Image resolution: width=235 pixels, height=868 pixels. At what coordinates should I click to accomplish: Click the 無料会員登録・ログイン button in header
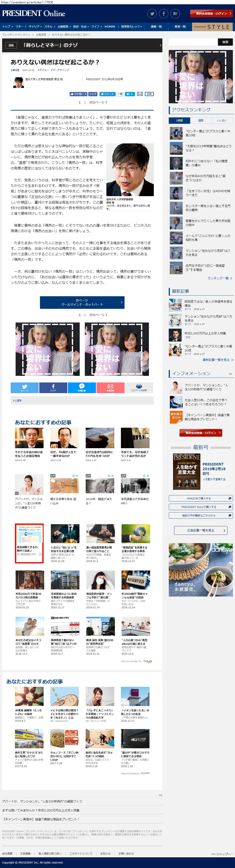pyautogui.click(x=211, y=13)
